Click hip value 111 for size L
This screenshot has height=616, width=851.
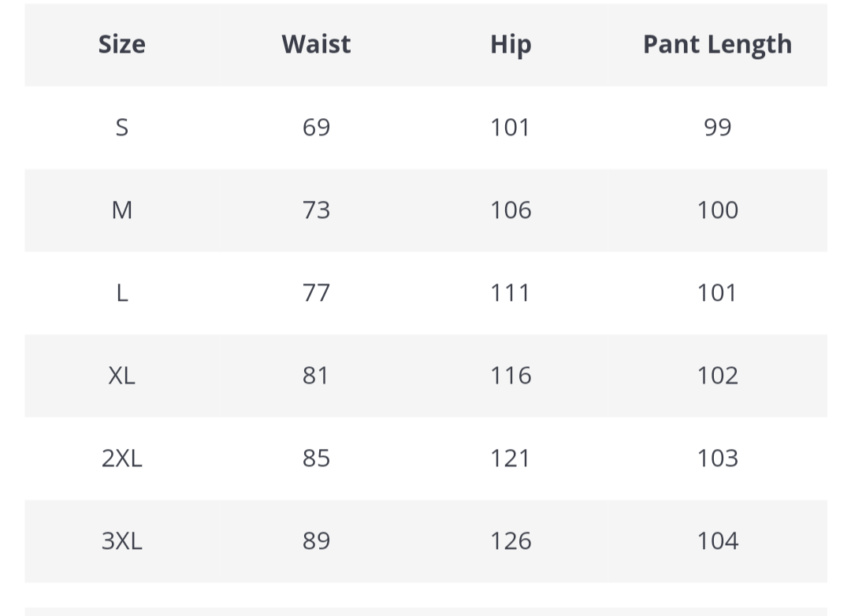[x=511, y=292]
